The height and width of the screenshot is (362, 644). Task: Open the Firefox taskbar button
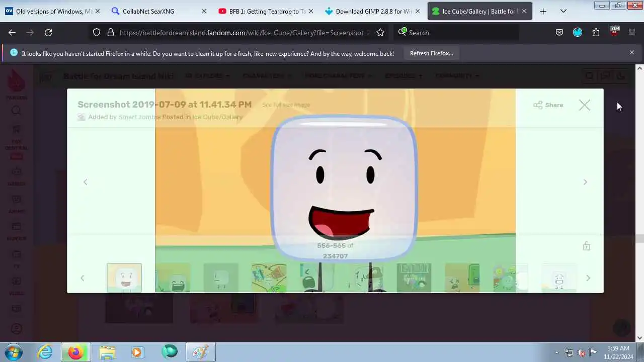(75, 352)
